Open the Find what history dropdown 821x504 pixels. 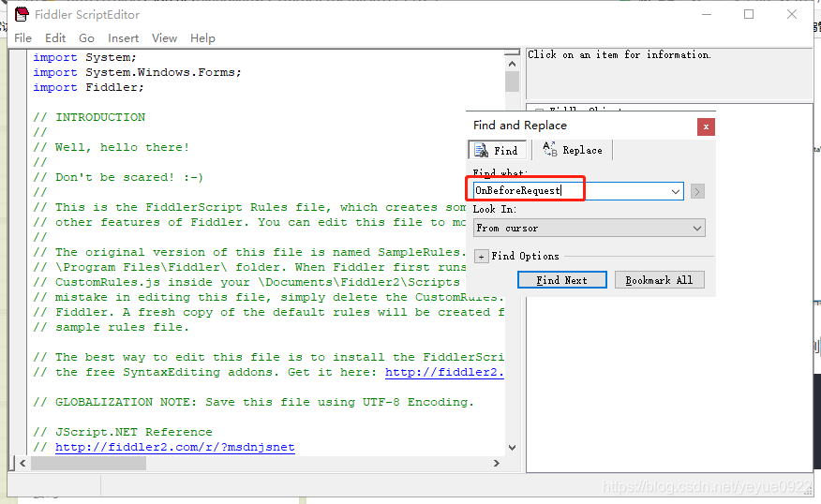click(676, 191)
